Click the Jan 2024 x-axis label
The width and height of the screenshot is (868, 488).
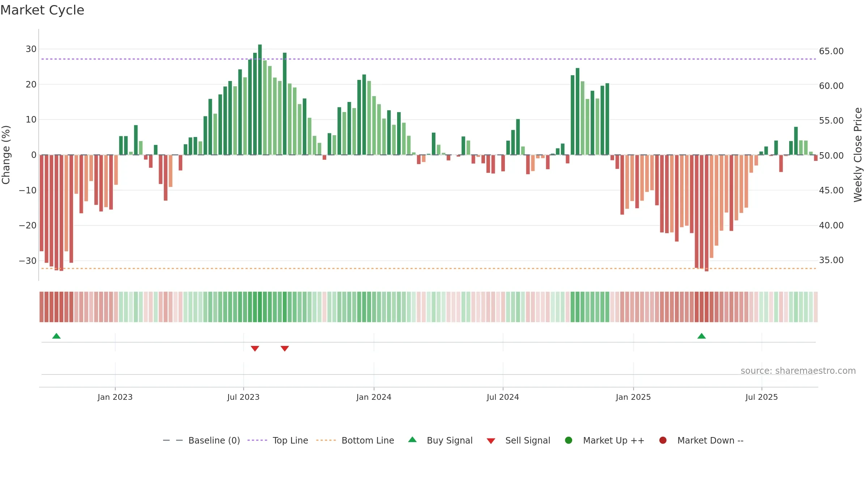point(374,397)
